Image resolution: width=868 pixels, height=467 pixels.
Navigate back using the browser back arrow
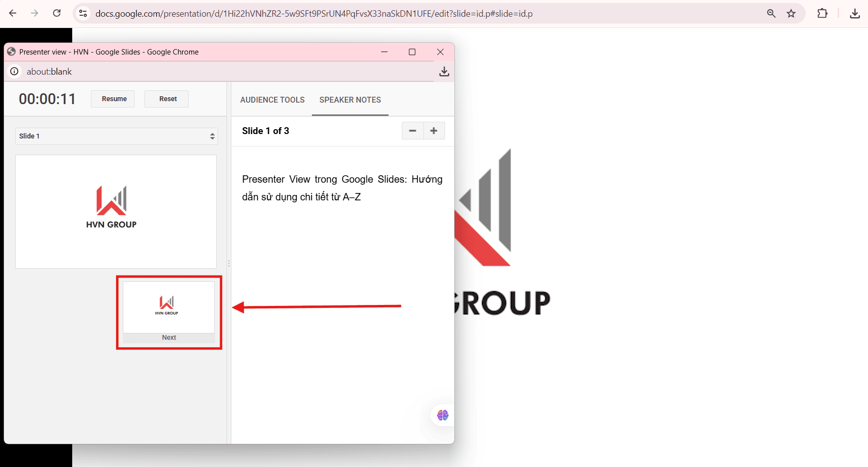[12, 13]
